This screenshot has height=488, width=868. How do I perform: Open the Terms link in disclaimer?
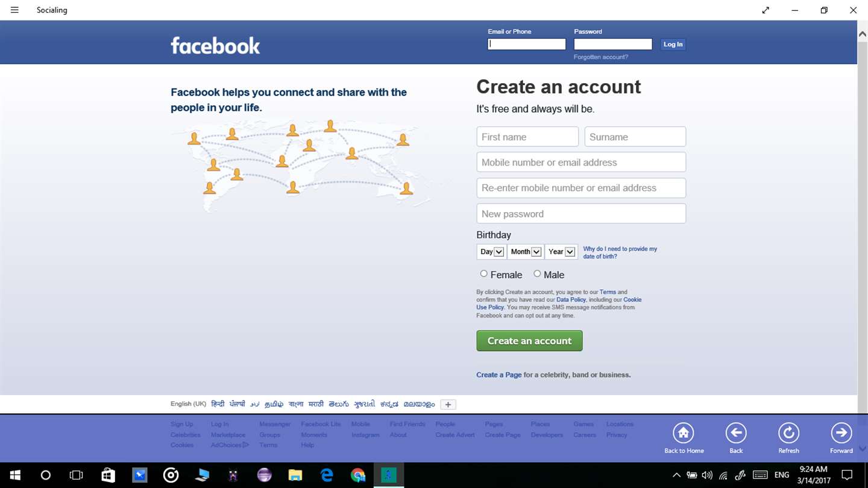(x=608, y=292)
